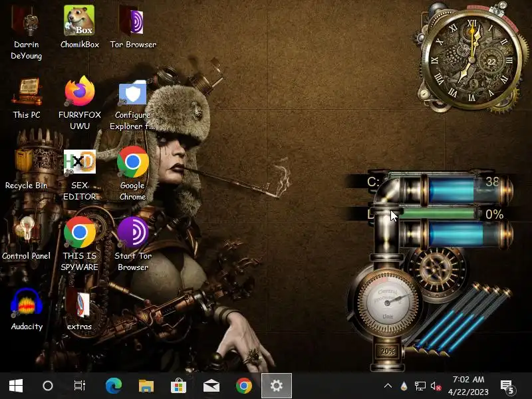Click the 20% CPU readout plate
This screenshot has width=532, height=399.
(388, 351)
